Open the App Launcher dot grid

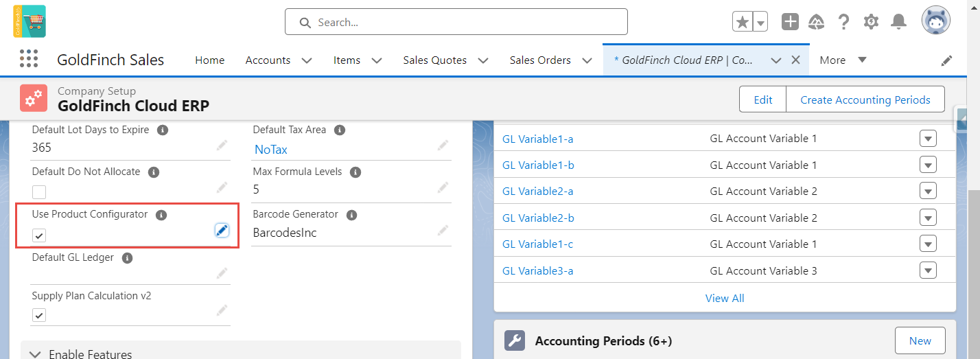point(29,59)
